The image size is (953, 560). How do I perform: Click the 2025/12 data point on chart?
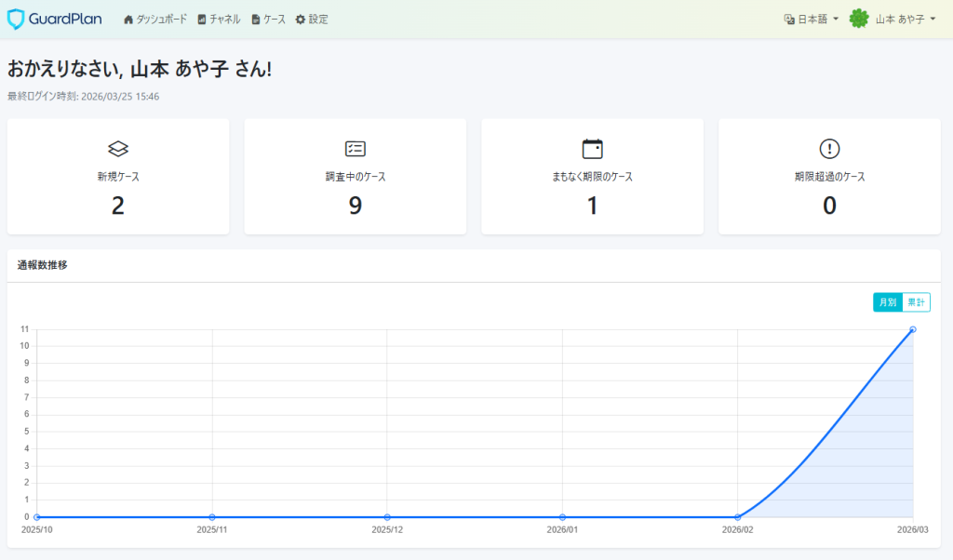point(387,517)
